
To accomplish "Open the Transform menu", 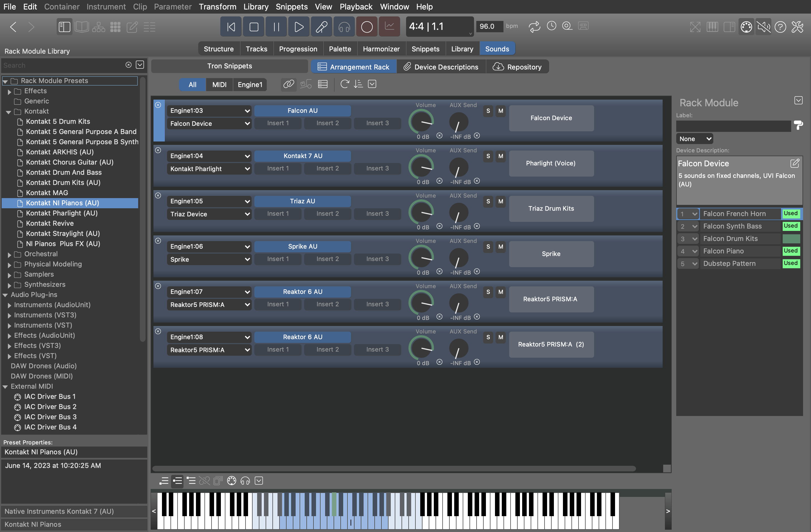I will click(217, 7).
